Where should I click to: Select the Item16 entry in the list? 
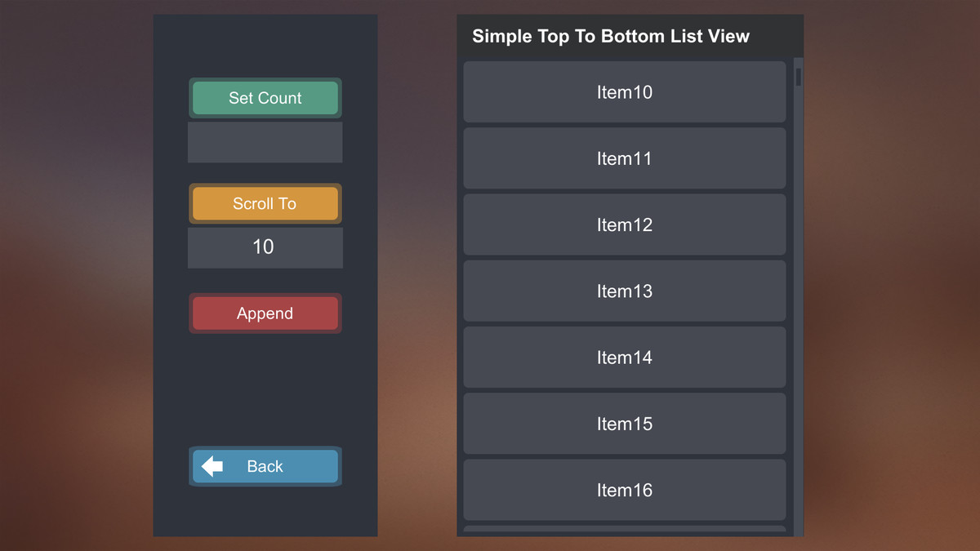pyautogui.click(x=624, y=490)
